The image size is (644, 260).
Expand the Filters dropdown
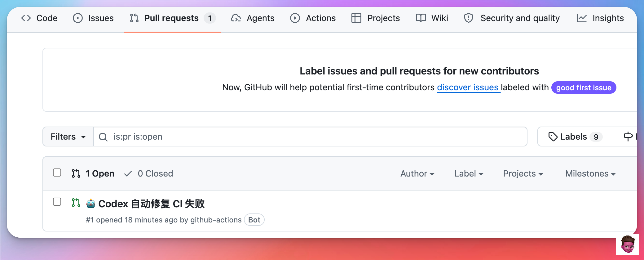[68, 137]
